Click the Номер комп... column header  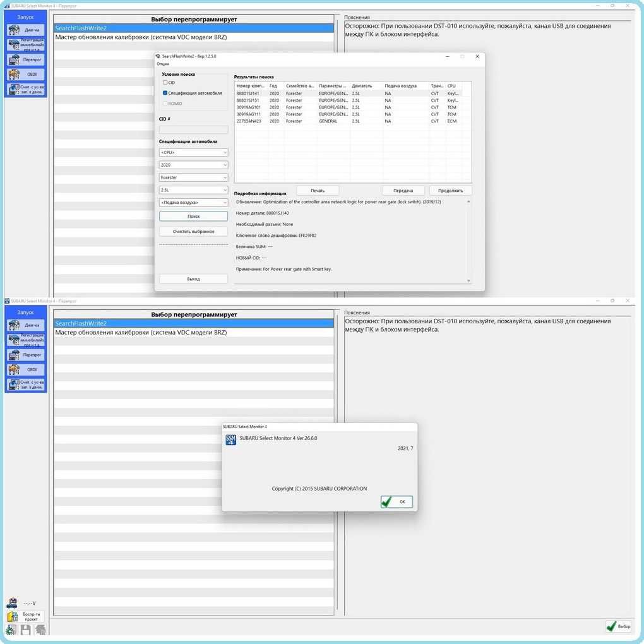(x=251, y=86)
